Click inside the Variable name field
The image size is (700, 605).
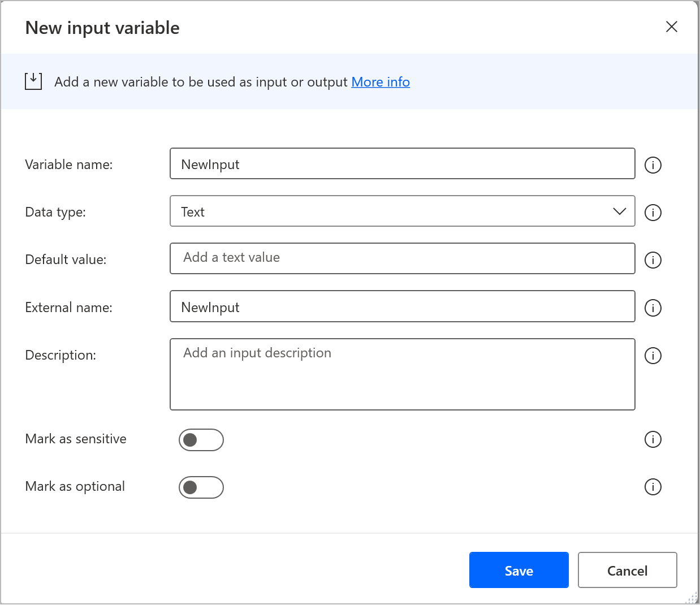(x=401, y=164)
